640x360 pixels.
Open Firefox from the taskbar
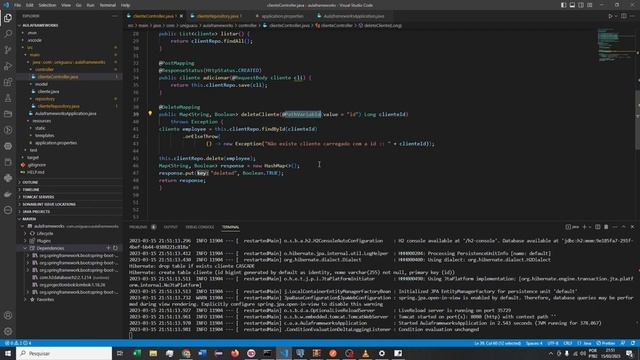point(235,353)
